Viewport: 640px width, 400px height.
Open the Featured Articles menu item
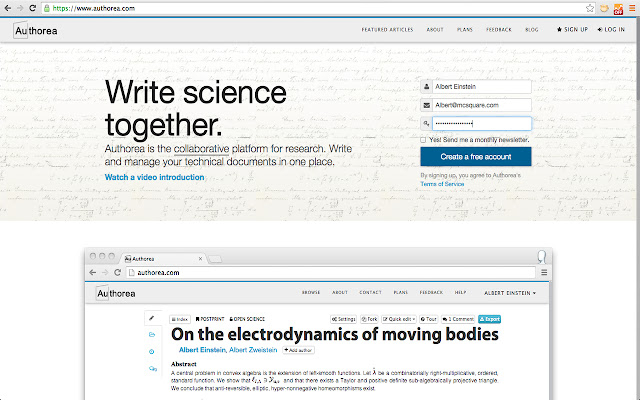click(x=387, y=30)
